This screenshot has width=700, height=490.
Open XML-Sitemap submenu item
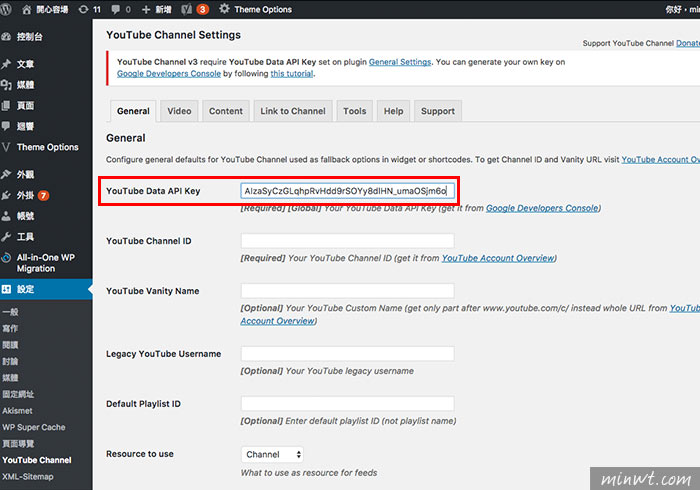(x=28, y=477)
